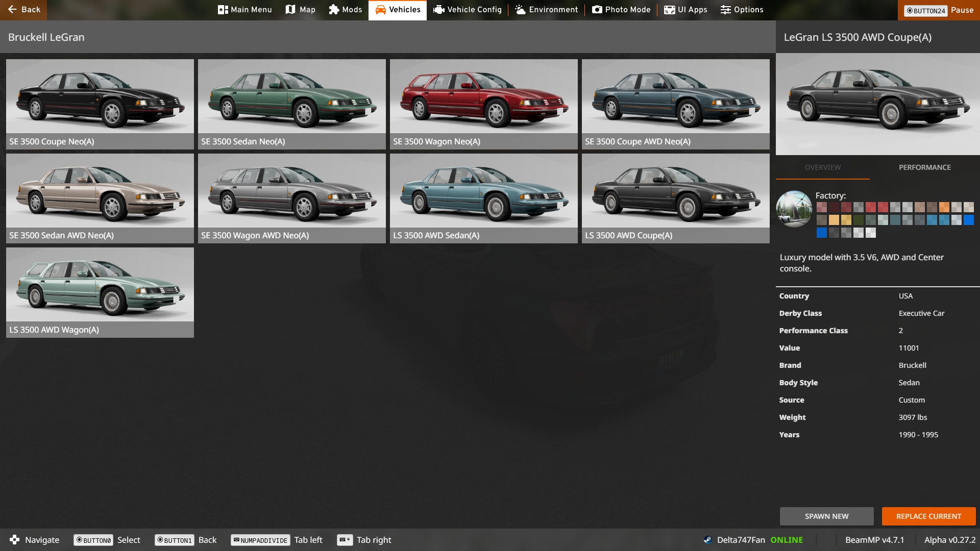The width and height of the screenshot is (980, 551).
Task: Click the BUTTON1 Back hint
Action: [186, 540]
